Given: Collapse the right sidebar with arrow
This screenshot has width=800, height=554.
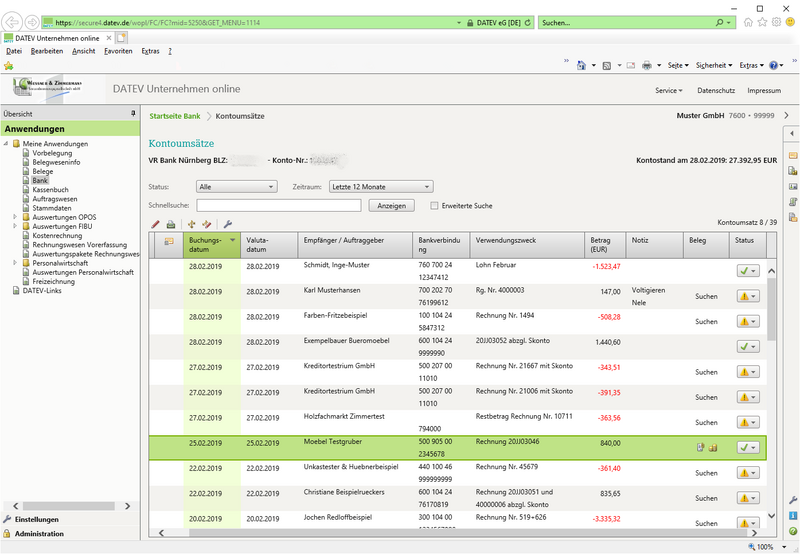Looking at the screenshot, I should tap(791, 134).
